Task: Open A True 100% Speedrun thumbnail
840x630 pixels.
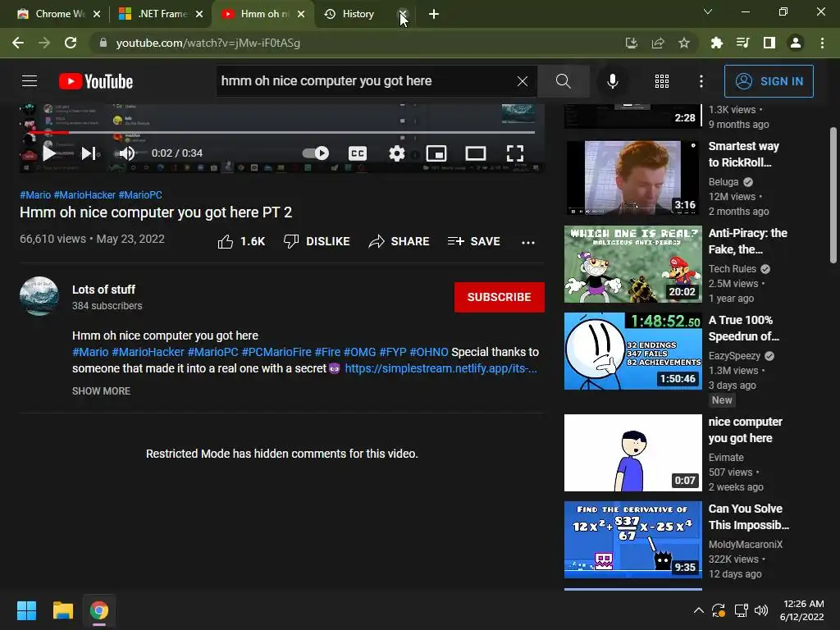Action: tap(632, 351)
